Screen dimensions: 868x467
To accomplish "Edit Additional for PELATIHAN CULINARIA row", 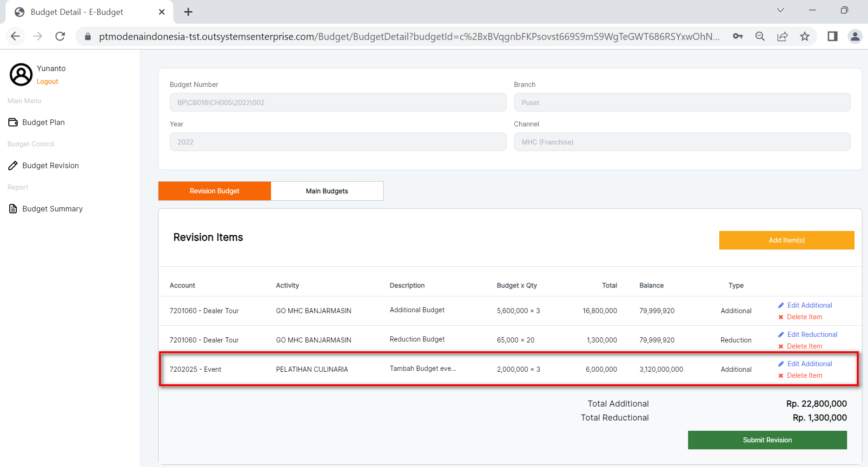I will click(x=809, y=364).
